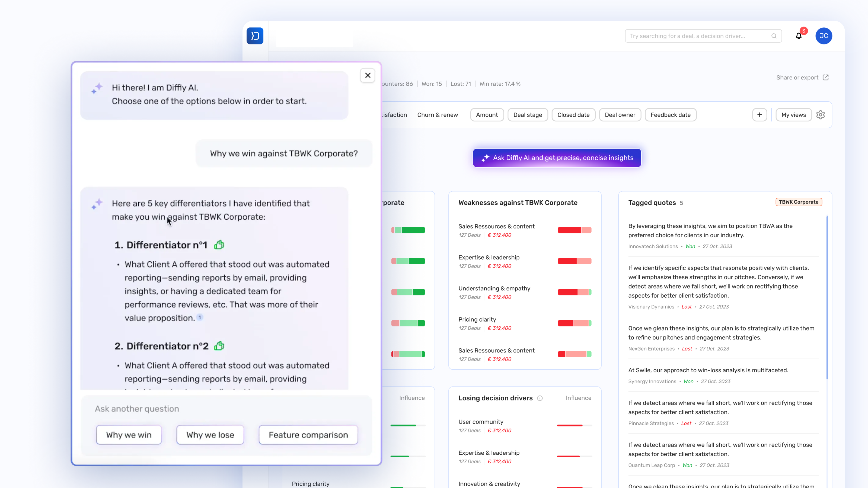The width and height of the screenshot is (868, 488).
Task: Add a new filter using the plus icon
Action: pyautogui.click(x=760, y=115)
